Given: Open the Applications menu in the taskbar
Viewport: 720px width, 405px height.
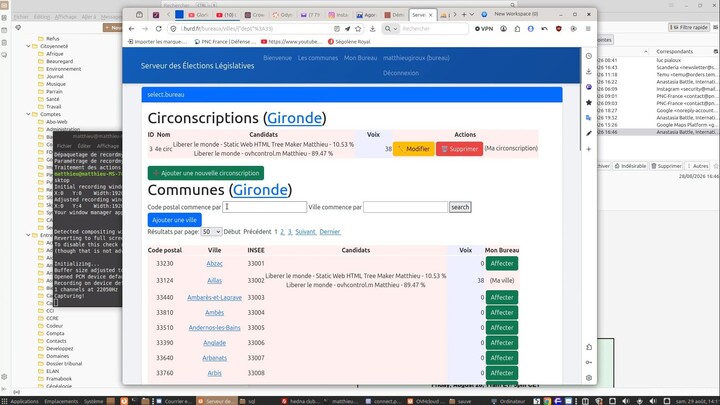Looking at the screenshot, I should 20,401.
